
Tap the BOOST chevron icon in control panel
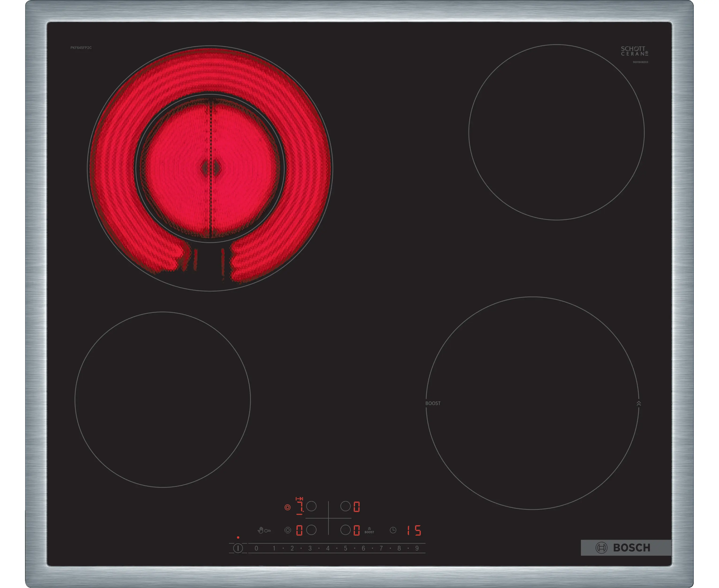(x=369, y=531)
